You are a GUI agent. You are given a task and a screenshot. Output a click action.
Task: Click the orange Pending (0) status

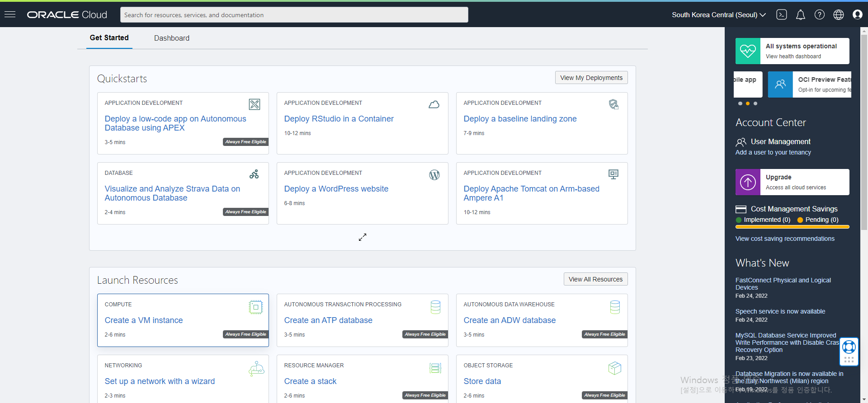click(x=818, y=220)
